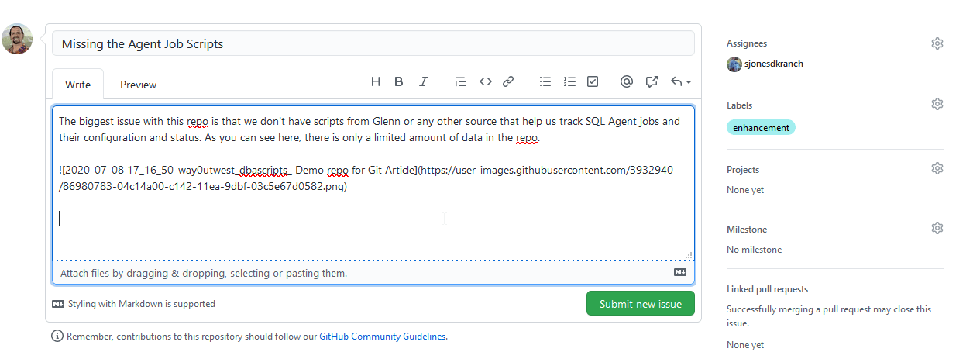The height and width of the screenshot is (359, 980).
Task: Add a link with the toolbar icon
Action: coord(508,81)
